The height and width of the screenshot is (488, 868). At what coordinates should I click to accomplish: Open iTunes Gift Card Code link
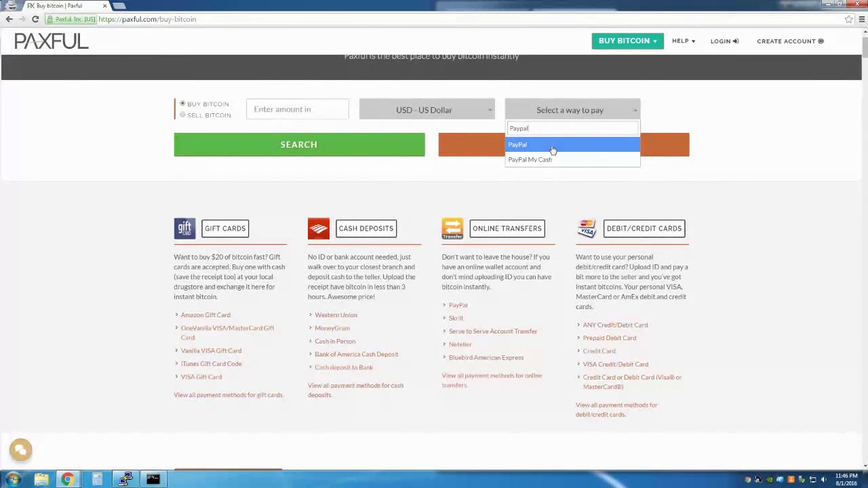pyautogui.click(x=211, y=363)
